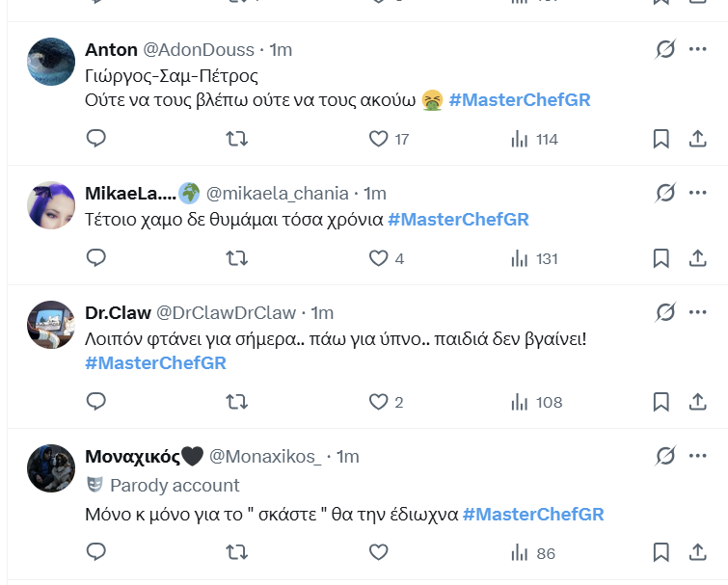
Task: Repost Anton's MasterChefGR tweet
Action: [x=235, y=139]
